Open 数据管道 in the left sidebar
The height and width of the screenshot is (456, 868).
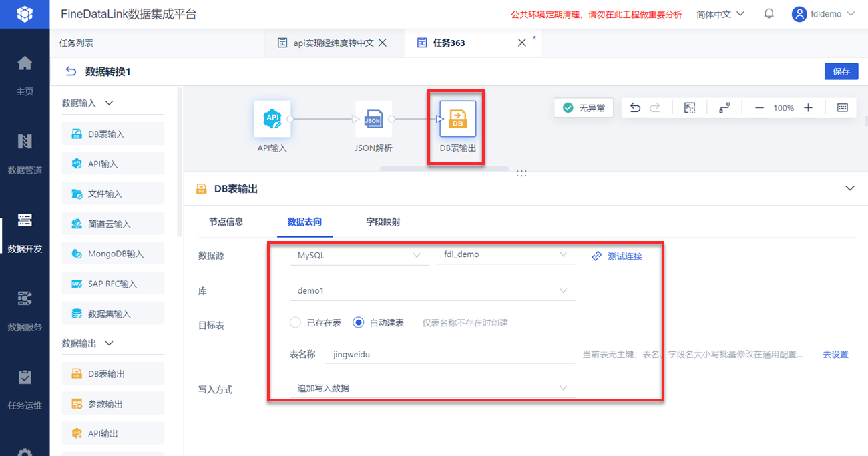pyautogui.click(x=25, y=152)
